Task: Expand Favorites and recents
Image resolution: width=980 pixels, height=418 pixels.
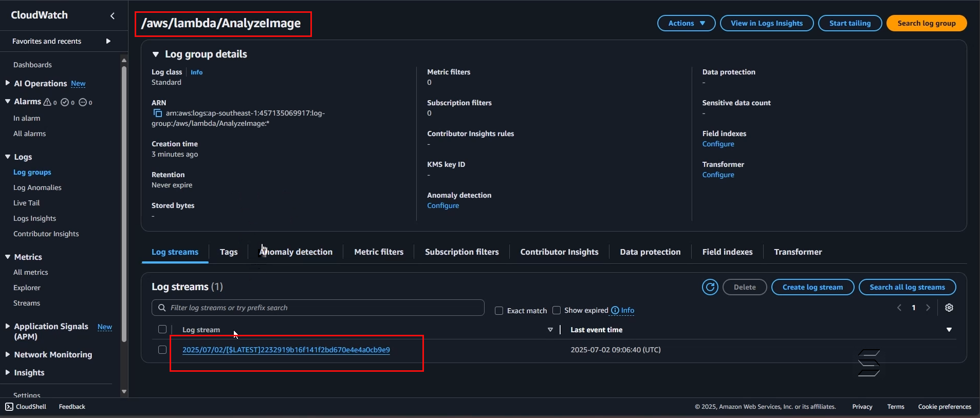Action: click(x=108, y=41)
